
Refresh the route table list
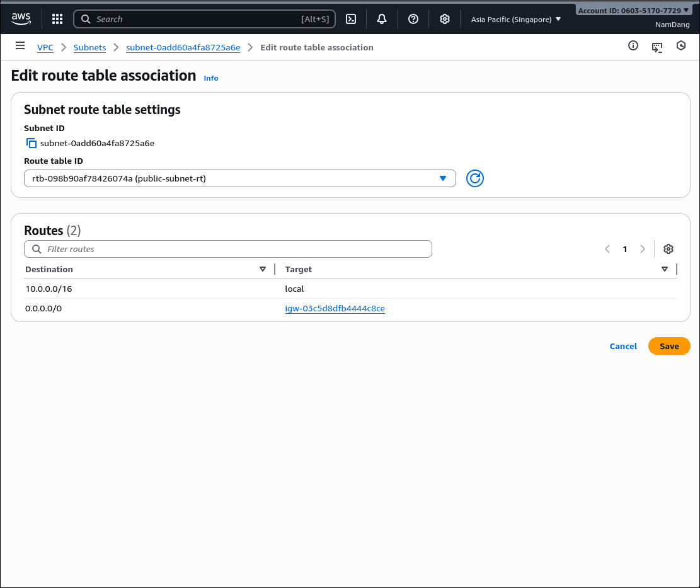point(475,179)
